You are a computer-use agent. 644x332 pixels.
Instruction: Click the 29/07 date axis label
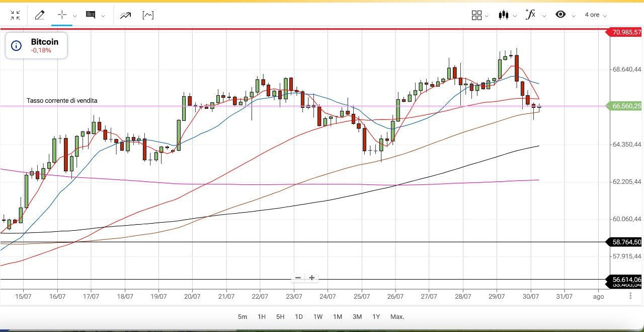[497, 297]
